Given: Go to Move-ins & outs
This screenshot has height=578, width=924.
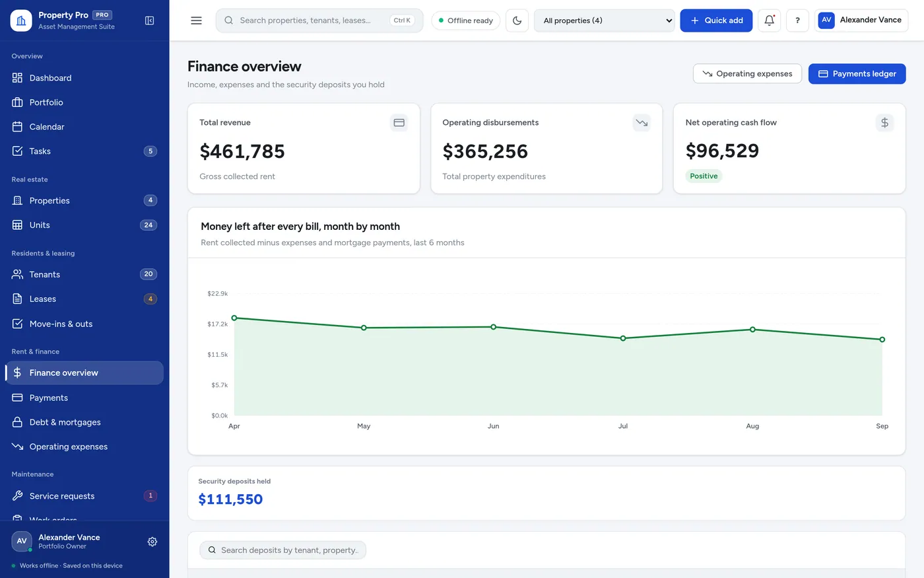Looking at the screenshot, I should coord(84,324).
